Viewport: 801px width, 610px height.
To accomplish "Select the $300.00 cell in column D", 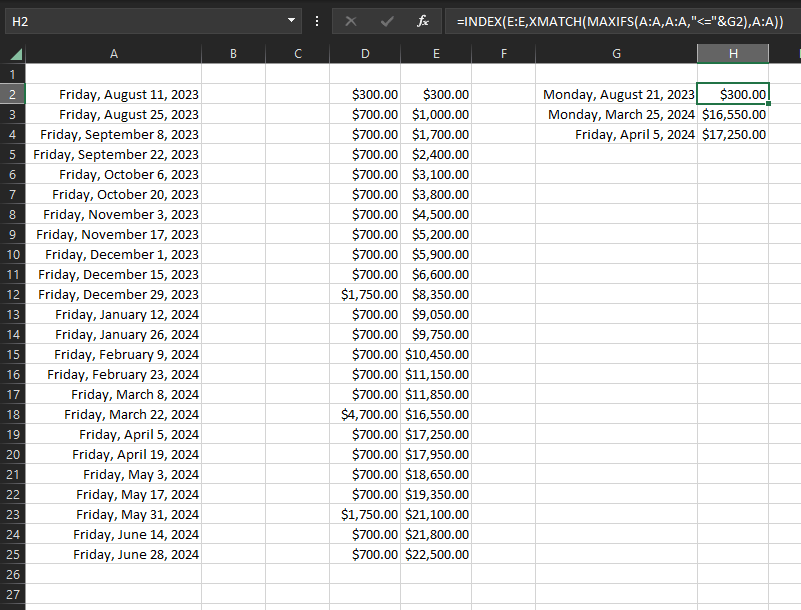I will click(365, 95).
